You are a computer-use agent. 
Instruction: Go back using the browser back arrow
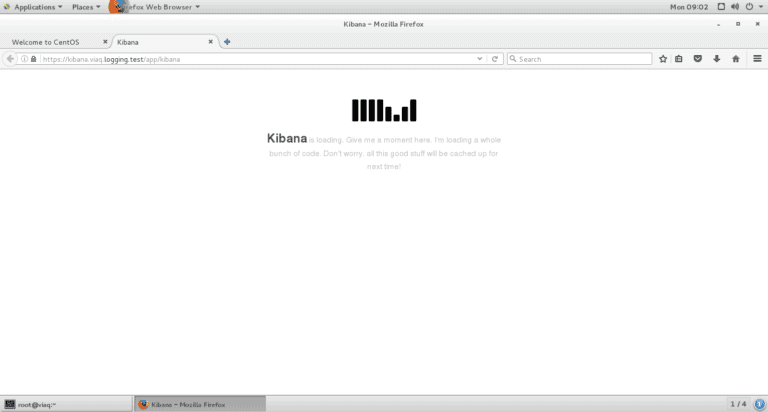(10, 59)
